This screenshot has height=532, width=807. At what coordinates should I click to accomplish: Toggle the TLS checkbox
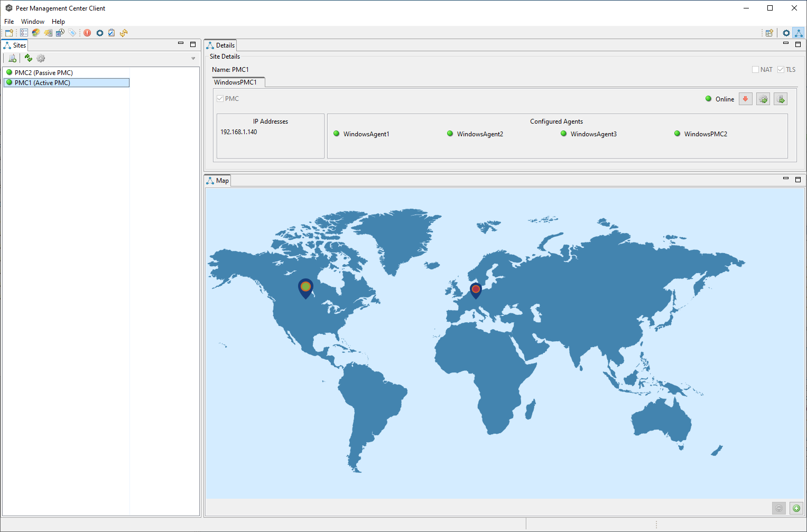pos(781,70)
